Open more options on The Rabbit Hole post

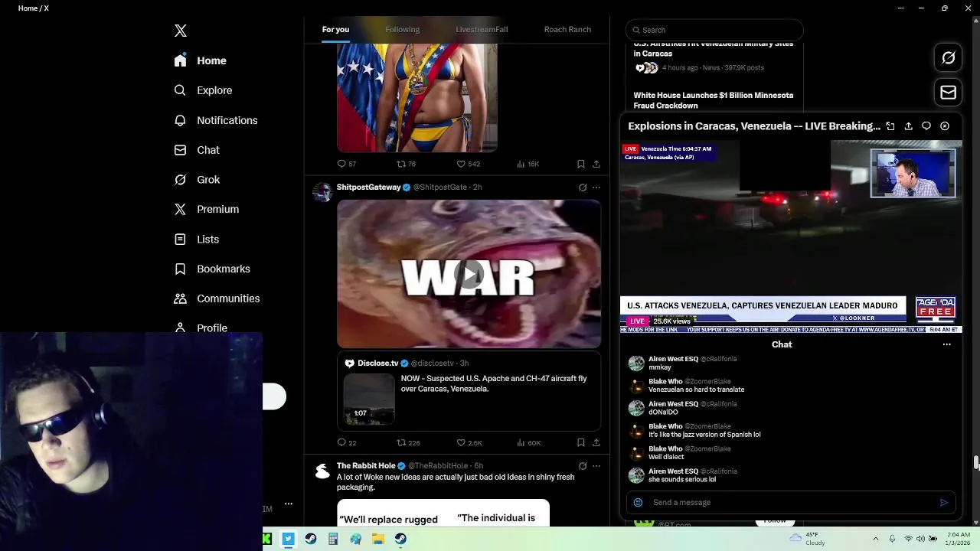coord(596,466)
